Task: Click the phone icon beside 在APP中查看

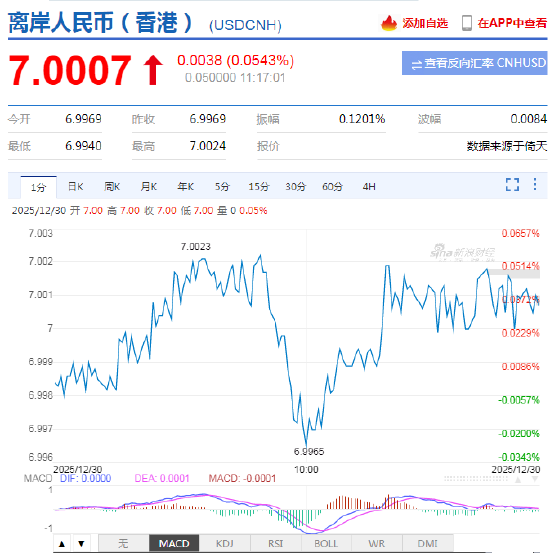Action: (x=466, y=23)
